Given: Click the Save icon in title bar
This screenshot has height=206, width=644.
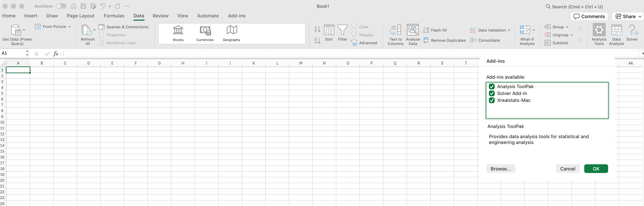Looking at the screenshot, I should [83, 6].
